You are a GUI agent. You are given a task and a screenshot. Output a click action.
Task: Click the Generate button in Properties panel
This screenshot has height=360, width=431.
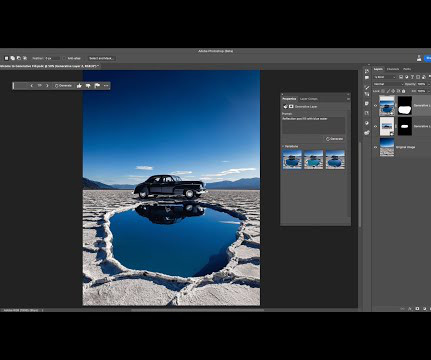click(335, 139)
